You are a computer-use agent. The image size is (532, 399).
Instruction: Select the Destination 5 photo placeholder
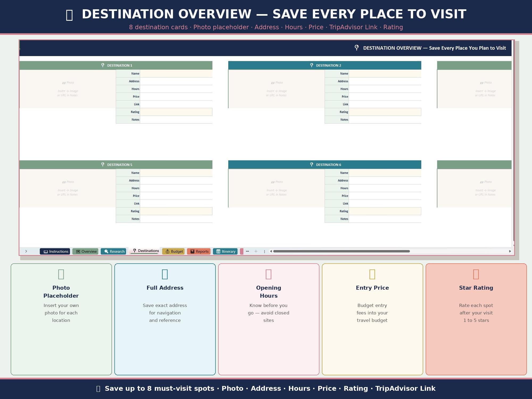click(68, 188)
